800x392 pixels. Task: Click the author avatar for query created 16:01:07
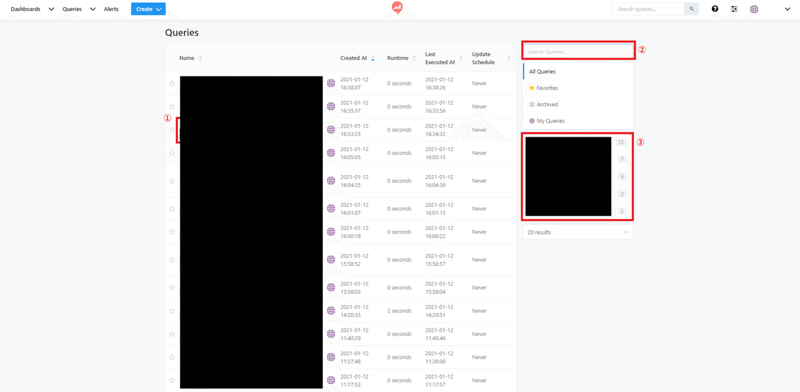[331, 208]
